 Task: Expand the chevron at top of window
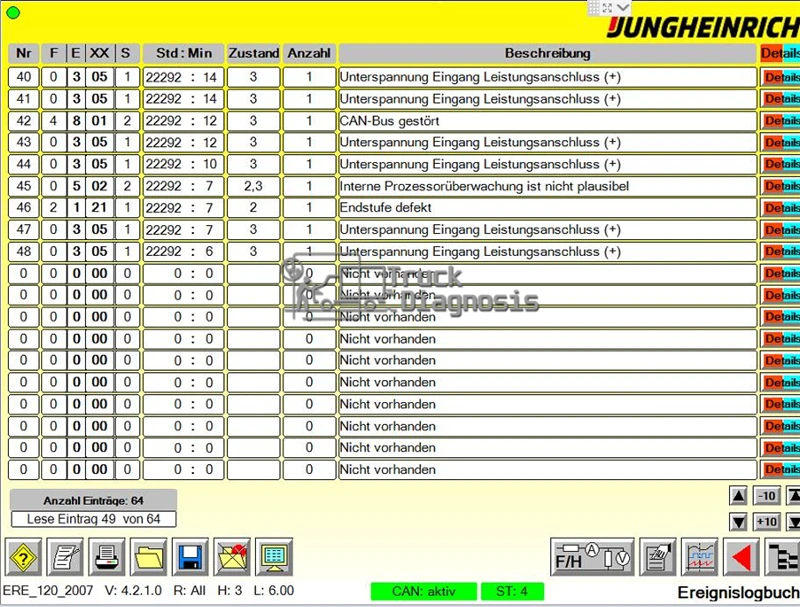pyautogui.click(x=623, y=7)
